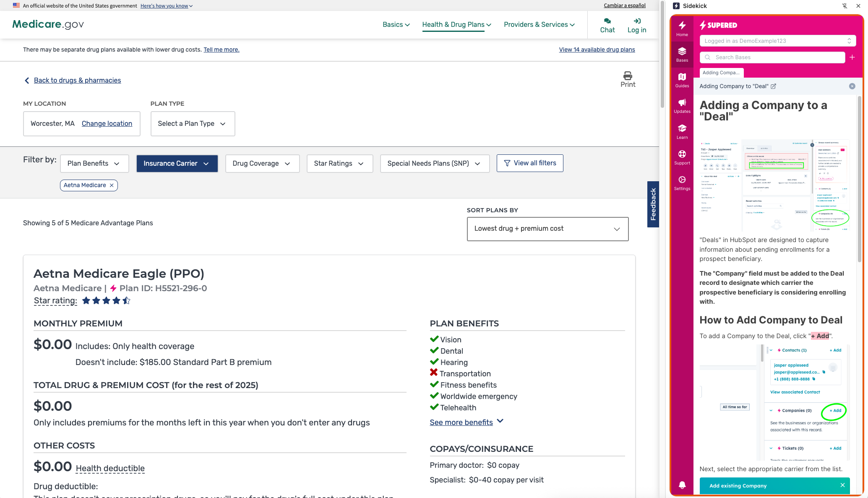The height and width of the screenshot is (498, 868).
Task: Click the SUPERED logo in Sidekick
Action: [x=718, y=25]
